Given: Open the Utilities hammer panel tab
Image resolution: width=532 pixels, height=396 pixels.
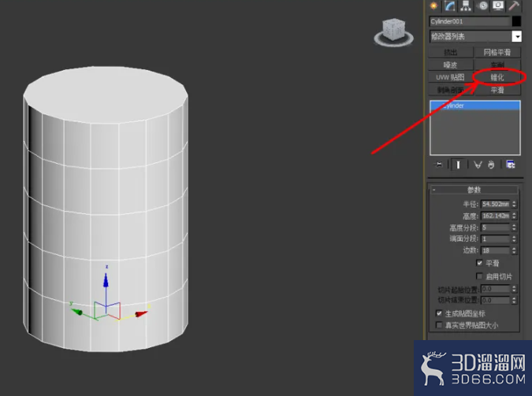Looking at the screenshot, I should 514,6.
